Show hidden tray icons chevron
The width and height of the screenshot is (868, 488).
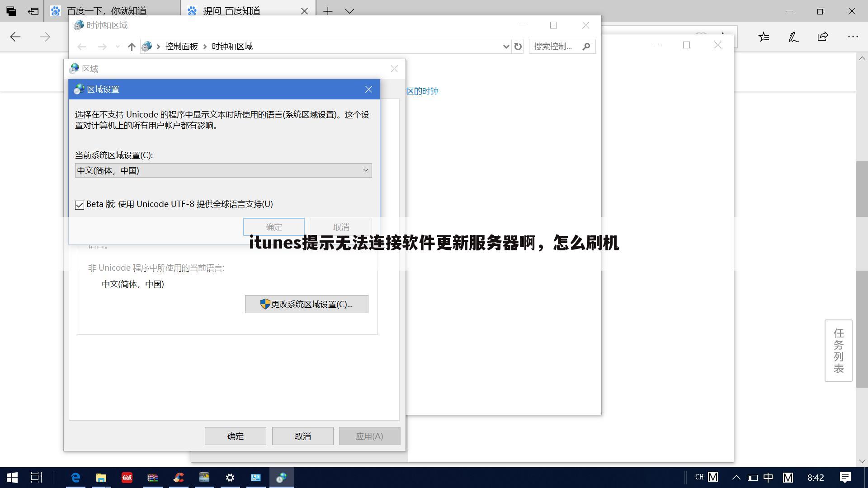coord(736,477)
